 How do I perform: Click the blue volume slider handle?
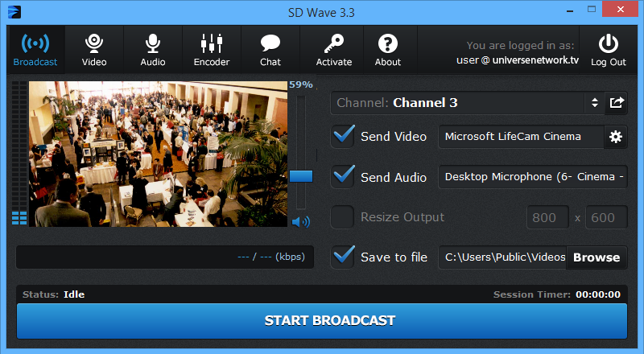point(301,176)
